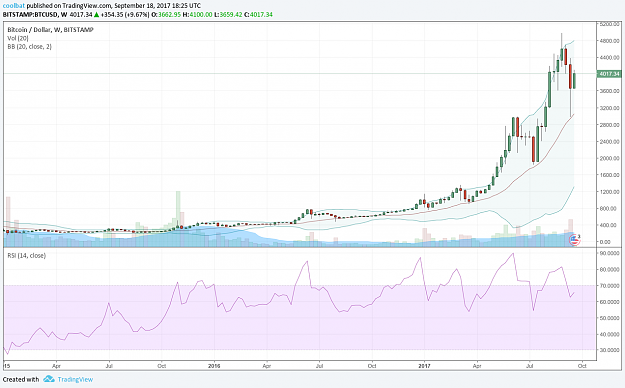Click the US flag event marker icon
This screenshot has width=625, height=388.
pos(574,240)
